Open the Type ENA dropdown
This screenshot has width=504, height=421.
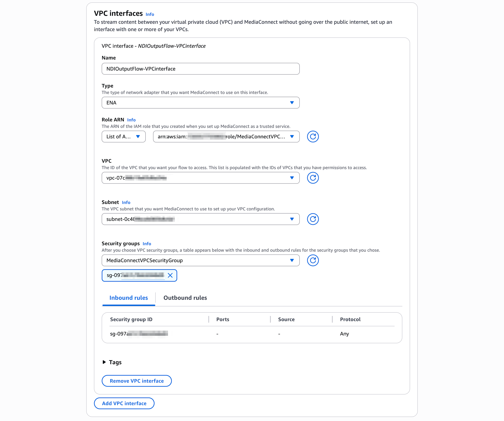(x=200, y=103)
